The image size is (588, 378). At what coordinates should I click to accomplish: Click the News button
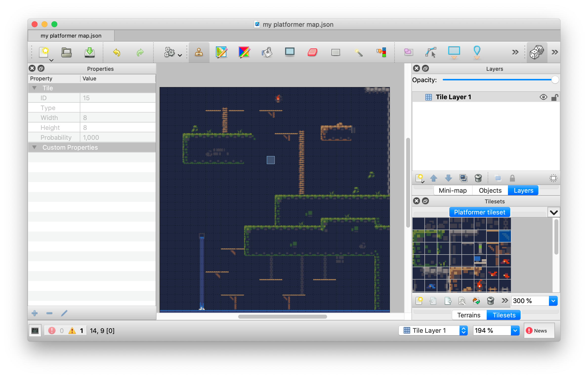(x=539, y=331)
